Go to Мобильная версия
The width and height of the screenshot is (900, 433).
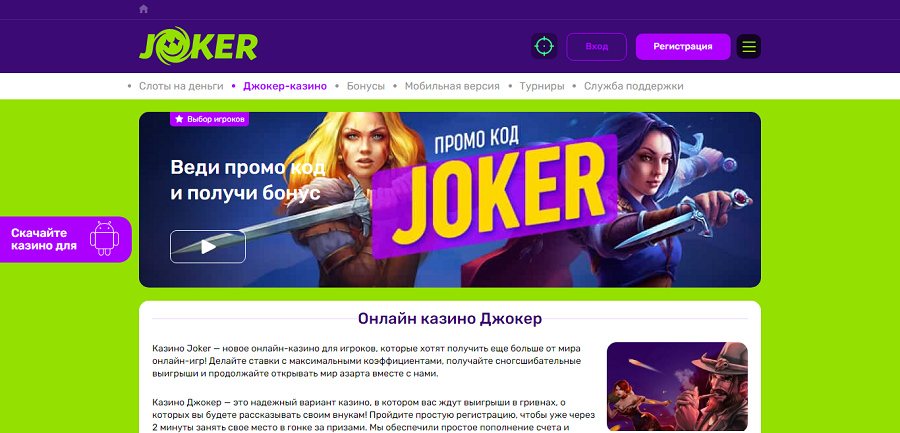point(452,86)
